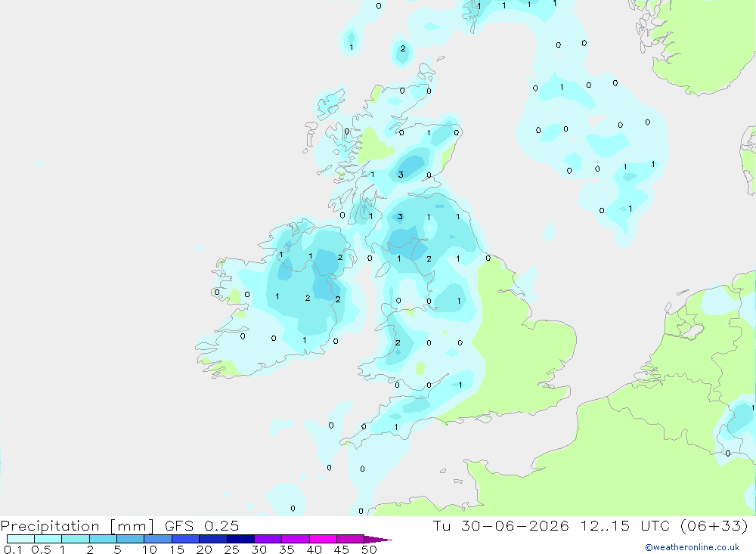
Task: Click the 'Tu 30-06-2026' date text
Action: click(500, 525)
